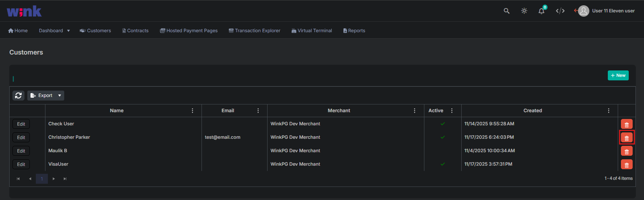Edit the VisaUser customer
The image size is (644, 200).
pos(21,165)
